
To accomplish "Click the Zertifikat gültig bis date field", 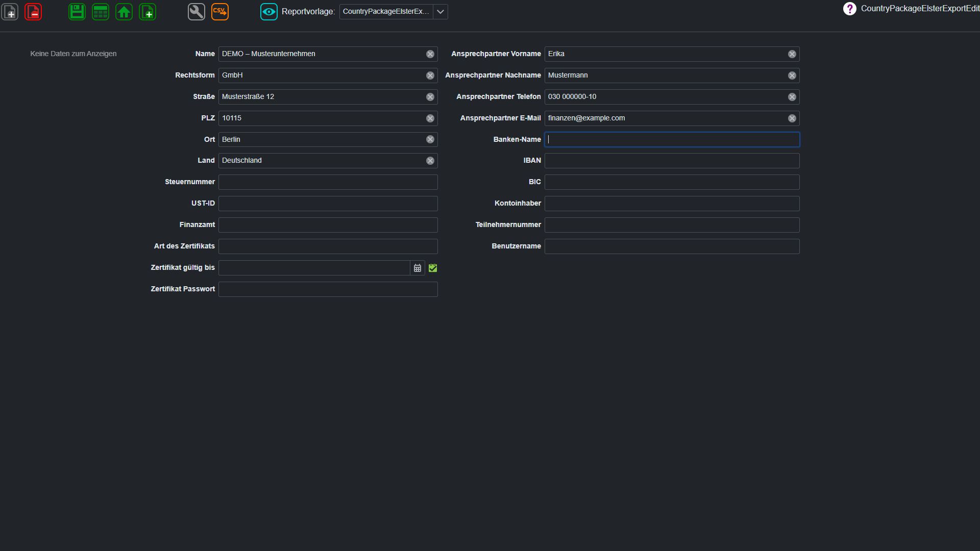I will point(314,268).
